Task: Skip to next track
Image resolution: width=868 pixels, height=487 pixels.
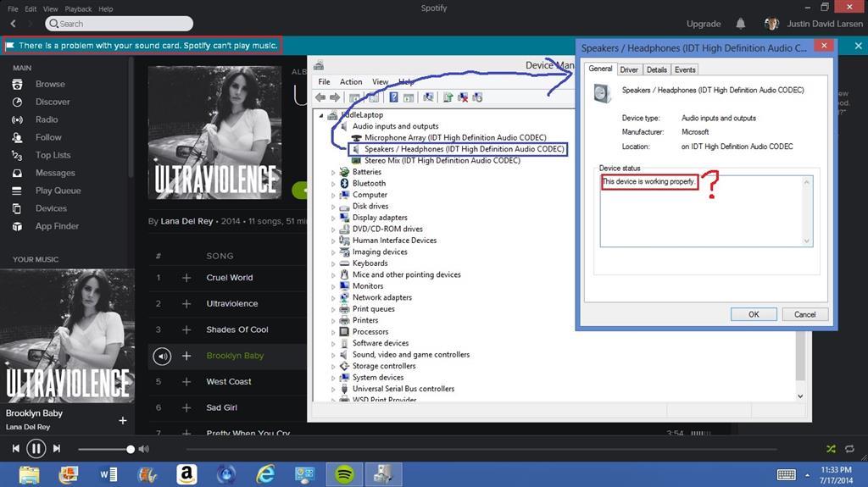Action: pos(57,448)
